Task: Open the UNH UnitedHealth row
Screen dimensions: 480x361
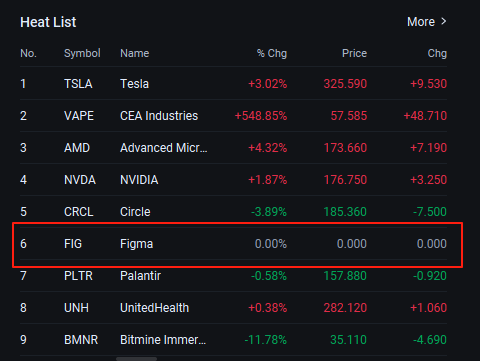Action: click(x=233, y=308)
